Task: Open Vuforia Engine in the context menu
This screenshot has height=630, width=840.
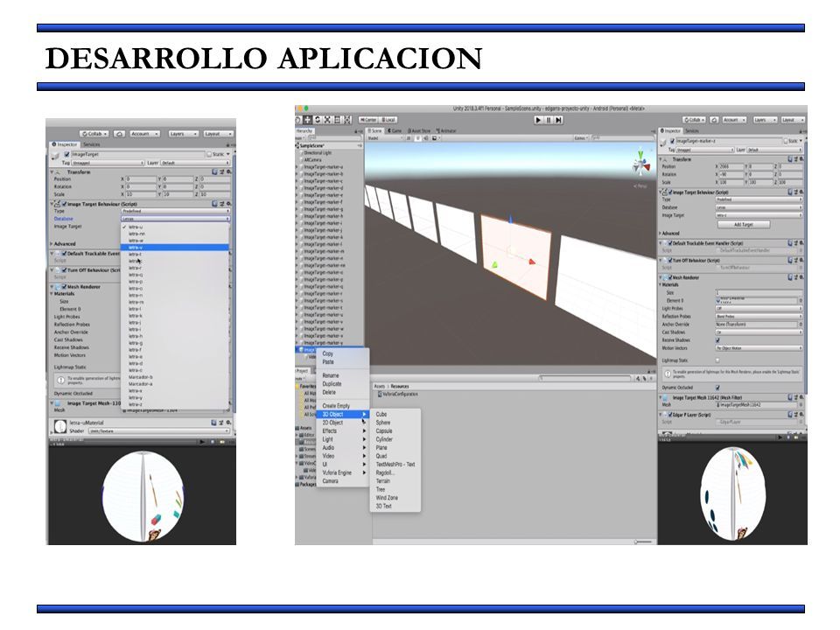Action: (x=343, y=472)
